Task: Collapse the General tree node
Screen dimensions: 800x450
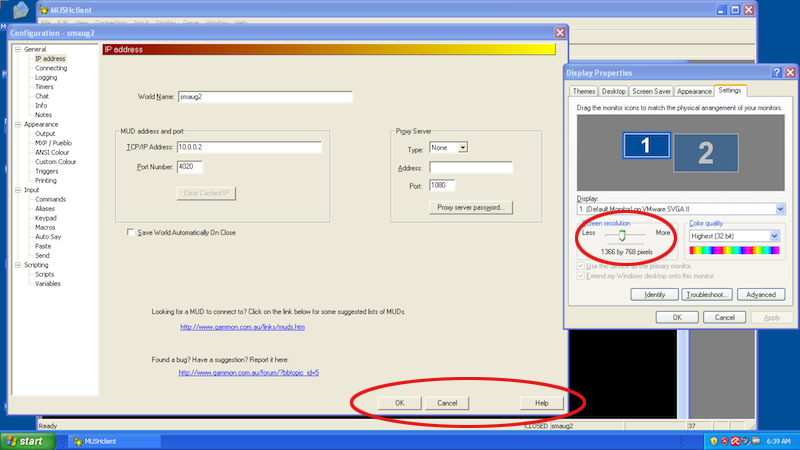Action: (x=18, y=49)
